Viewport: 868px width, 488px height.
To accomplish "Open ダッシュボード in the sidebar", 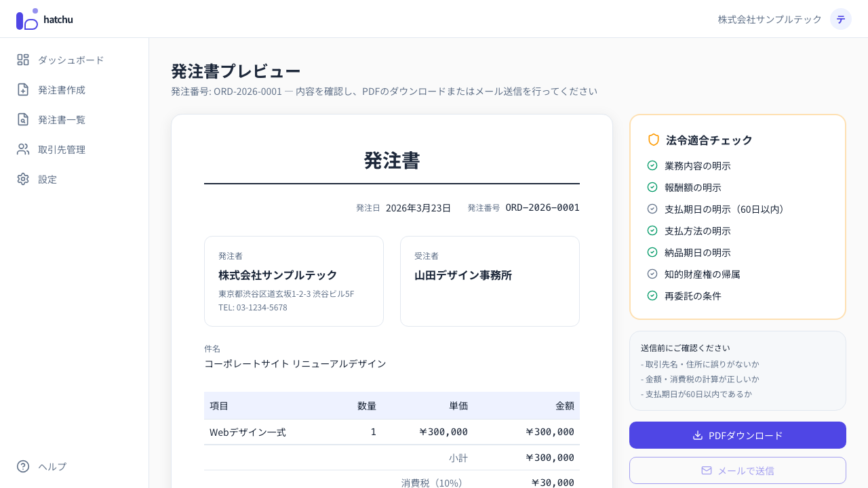I will (x=75, y=60).
